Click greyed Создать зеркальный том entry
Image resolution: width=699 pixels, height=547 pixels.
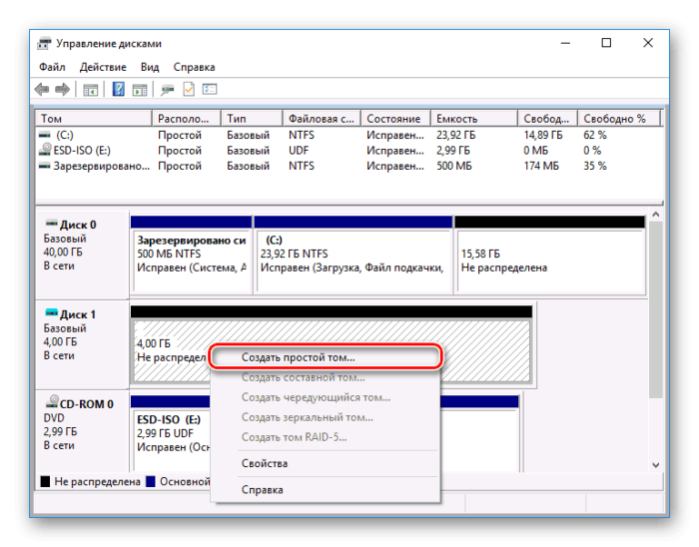[325, 417]
